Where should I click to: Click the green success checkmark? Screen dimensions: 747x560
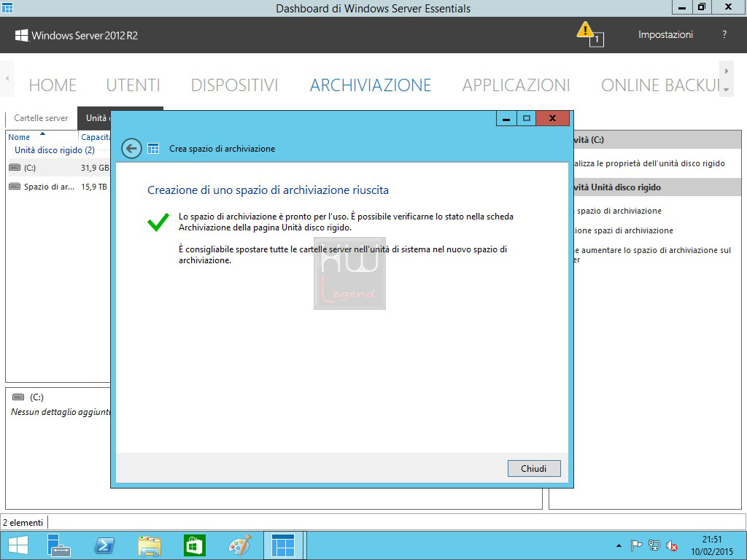(x=158, y=222)
